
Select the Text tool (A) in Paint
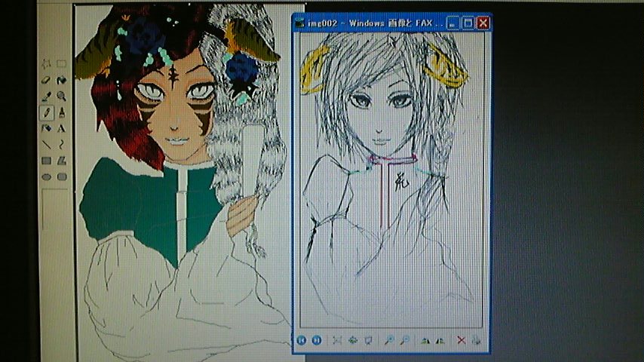point(62,128)
